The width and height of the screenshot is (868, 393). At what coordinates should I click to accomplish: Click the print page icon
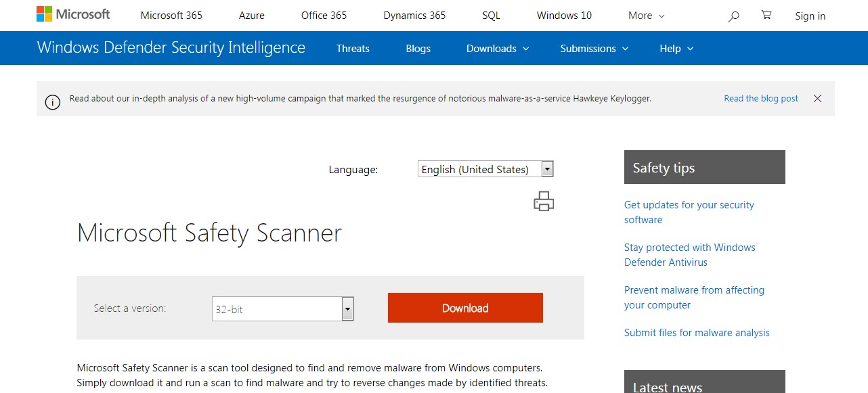pyautogui.click(x=544, y=201)
